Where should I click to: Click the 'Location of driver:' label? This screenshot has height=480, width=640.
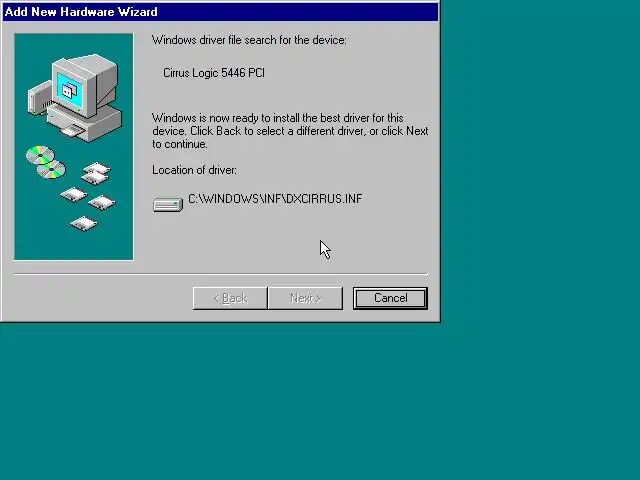[194, 170]
